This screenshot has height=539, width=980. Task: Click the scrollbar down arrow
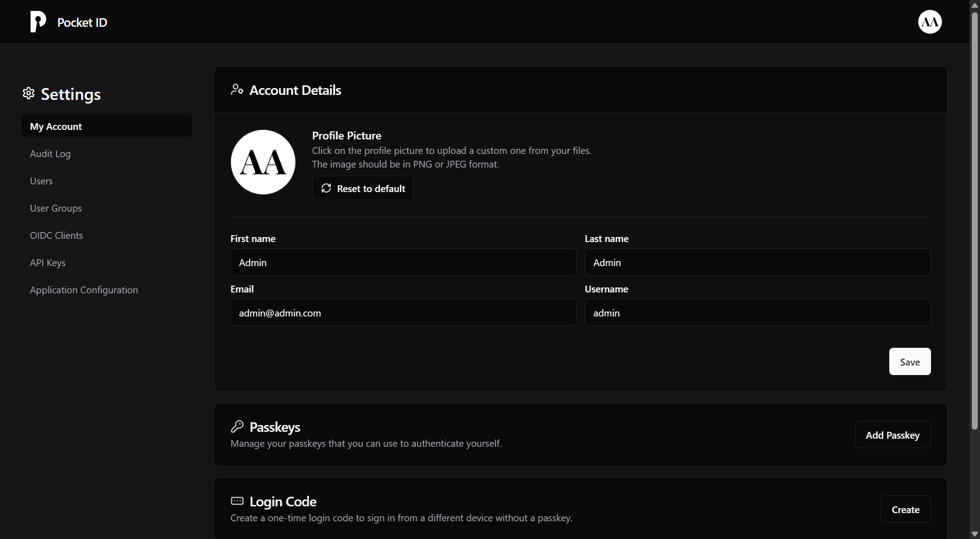click(974, 533)
